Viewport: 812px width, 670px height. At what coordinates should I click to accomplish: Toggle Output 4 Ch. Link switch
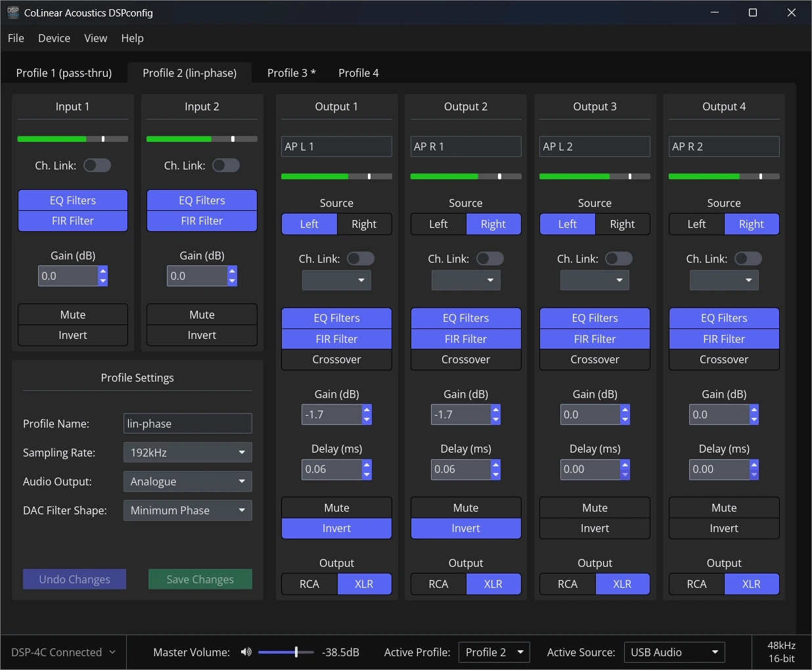coord(748,259)
